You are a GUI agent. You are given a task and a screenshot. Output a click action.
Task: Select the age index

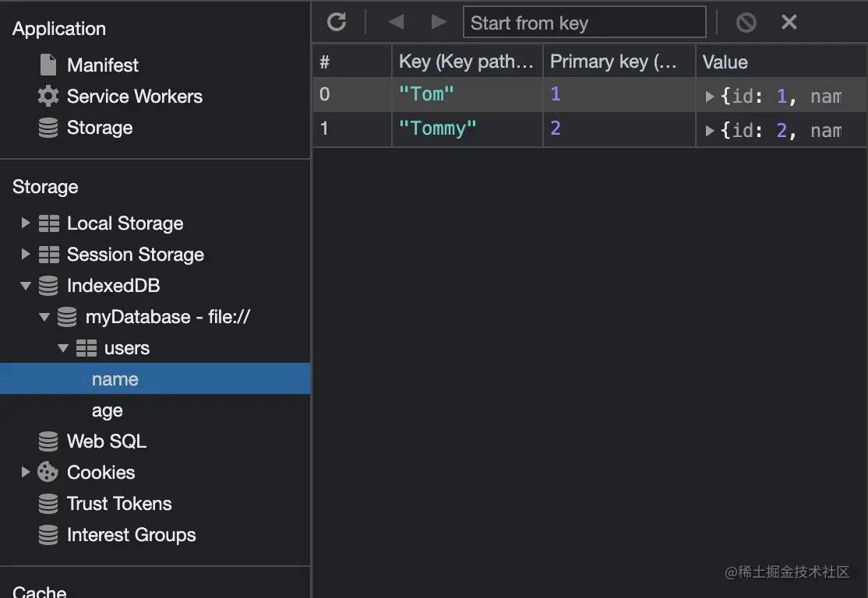pyautogui.click(x=108, y=410)
